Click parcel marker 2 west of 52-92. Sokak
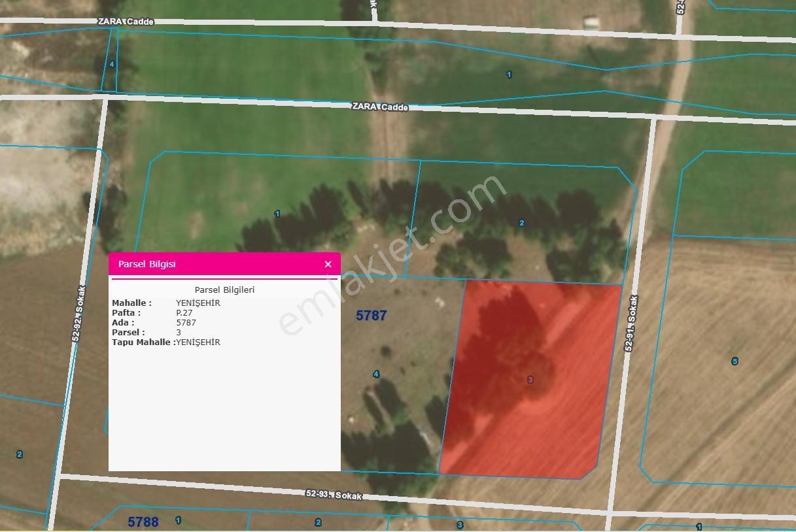 coord(19,454)
